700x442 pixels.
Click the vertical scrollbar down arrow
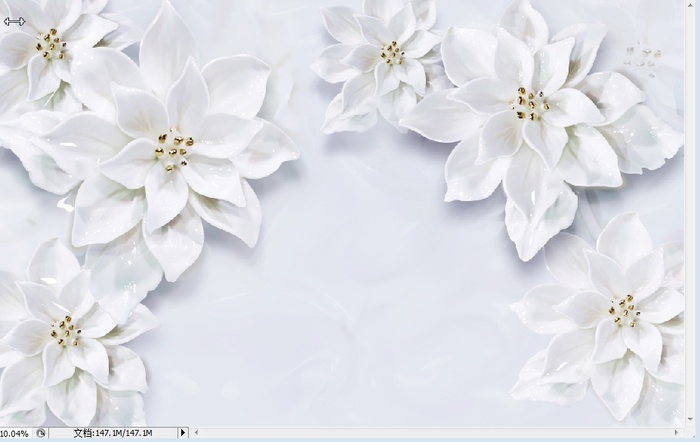click(691, 419)
